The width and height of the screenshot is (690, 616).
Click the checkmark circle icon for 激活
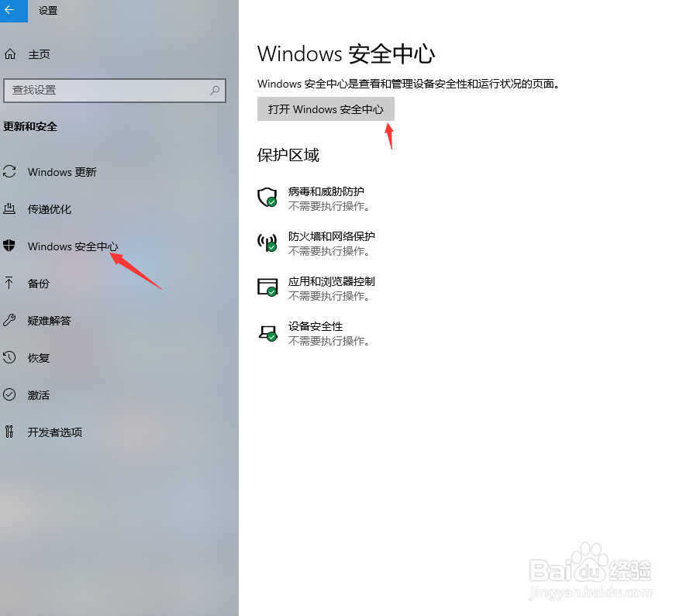click(x=9, y=394)
